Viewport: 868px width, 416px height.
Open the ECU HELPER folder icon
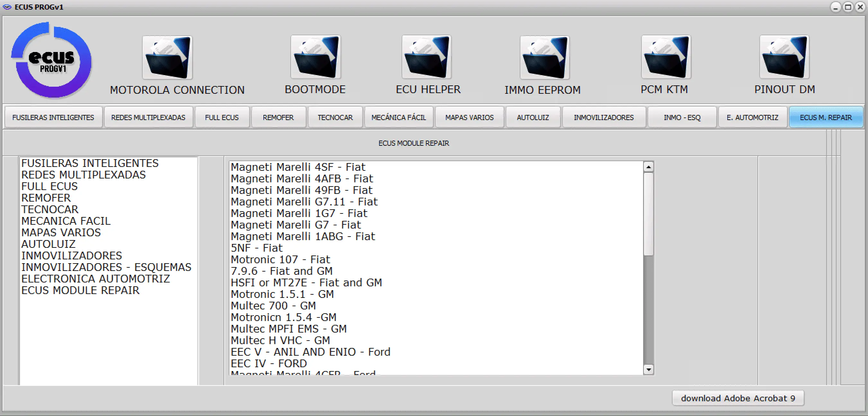point(427,57)
